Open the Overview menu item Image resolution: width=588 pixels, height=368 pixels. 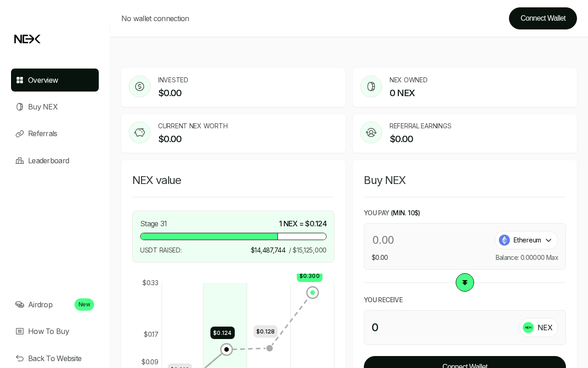[55, 80]
